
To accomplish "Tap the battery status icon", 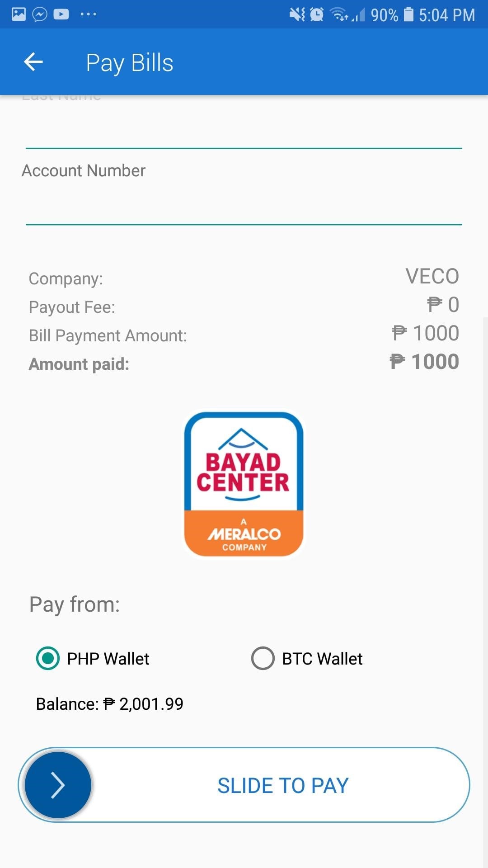I will (x=408, y=14).
